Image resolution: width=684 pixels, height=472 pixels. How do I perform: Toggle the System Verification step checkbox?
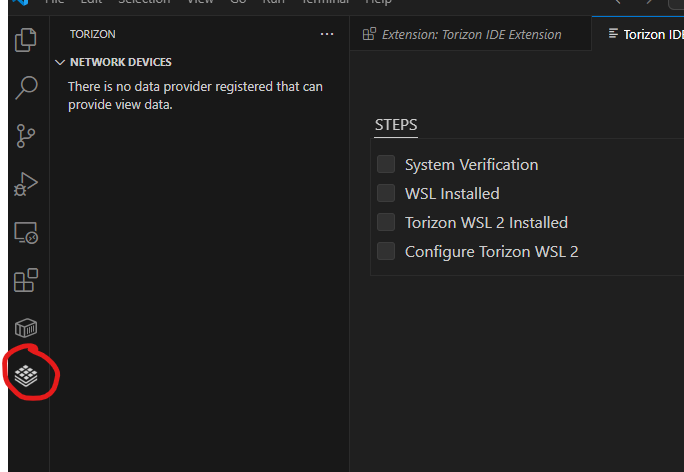point(386,164)
